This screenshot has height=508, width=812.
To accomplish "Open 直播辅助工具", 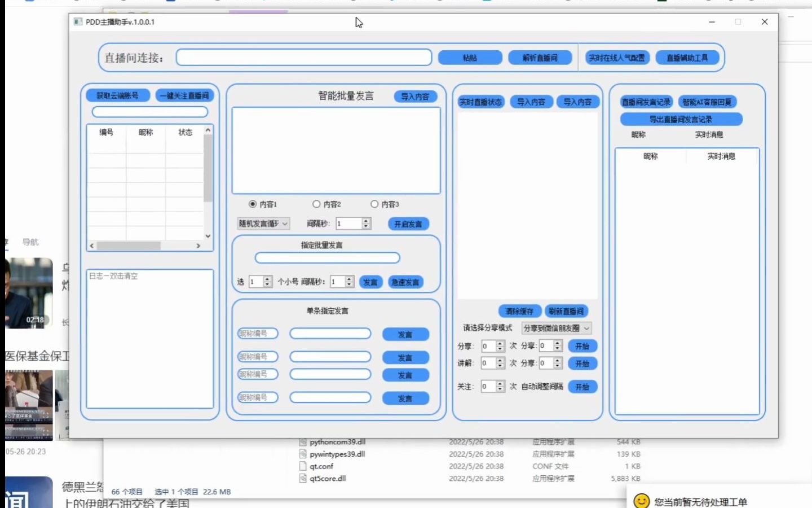I will click(x=687, y=58).
